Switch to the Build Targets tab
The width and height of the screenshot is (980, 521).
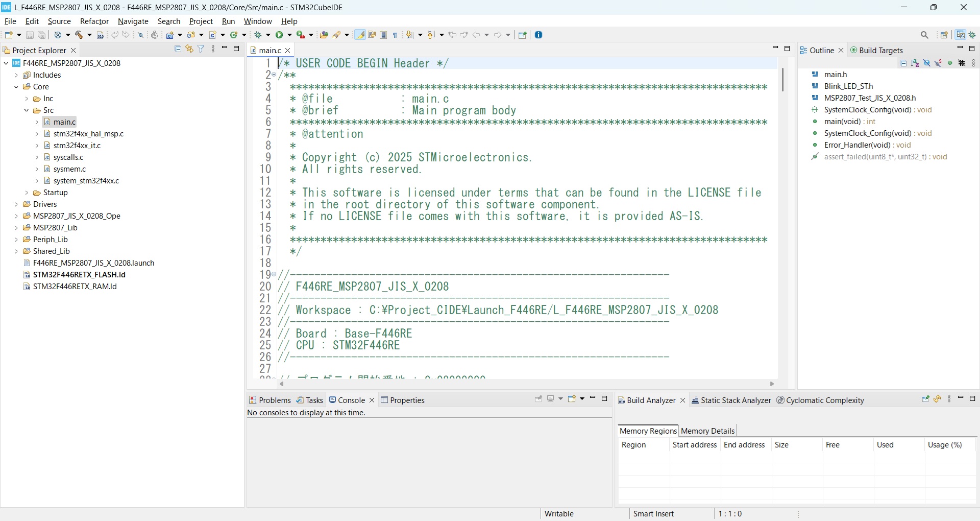coord(876,50)
